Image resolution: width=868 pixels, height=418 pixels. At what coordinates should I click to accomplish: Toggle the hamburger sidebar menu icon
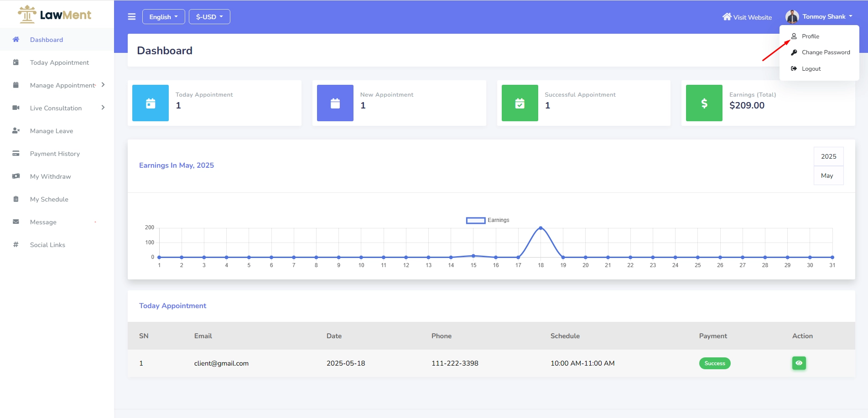132,17
